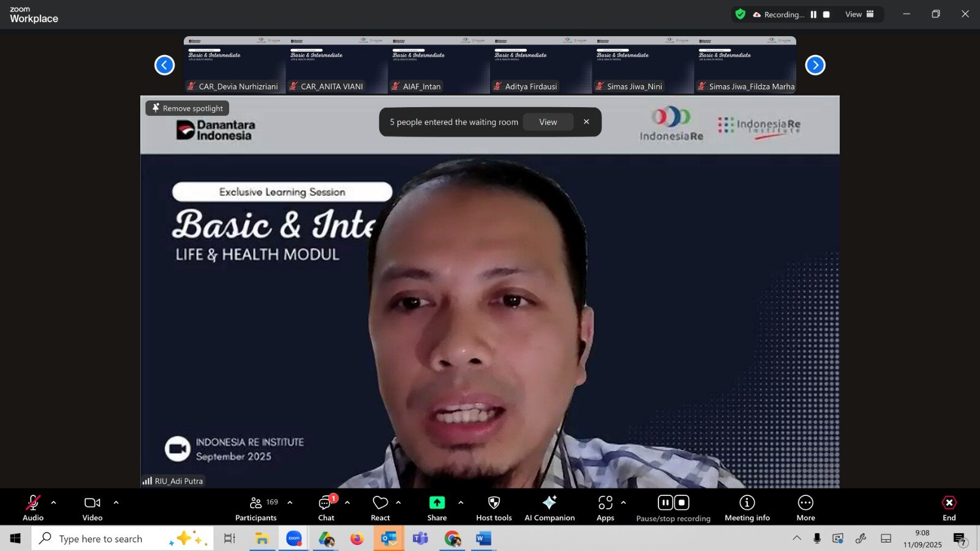Viewport: 980px width, 551px height.
Task: Expand video options chevron
Action: coord(116,502)
